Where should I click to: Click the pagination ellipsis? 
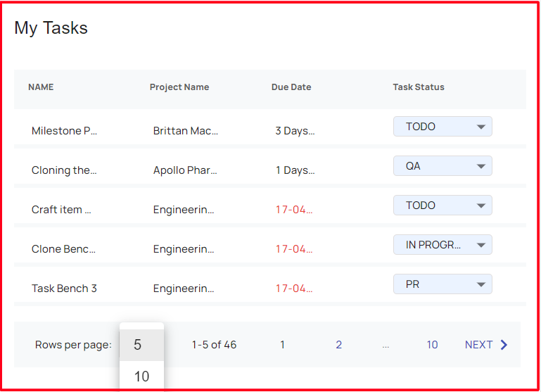(x=386, y=346)
